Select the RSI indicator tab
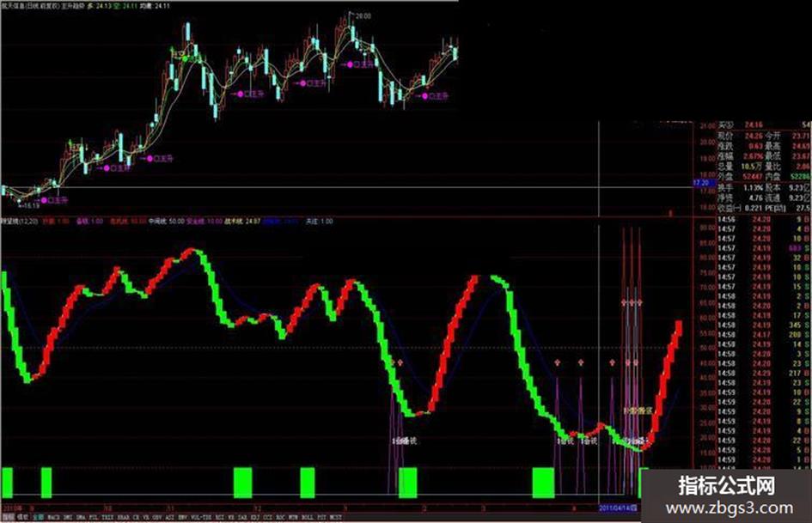812x523 pixels. point(220,517)
